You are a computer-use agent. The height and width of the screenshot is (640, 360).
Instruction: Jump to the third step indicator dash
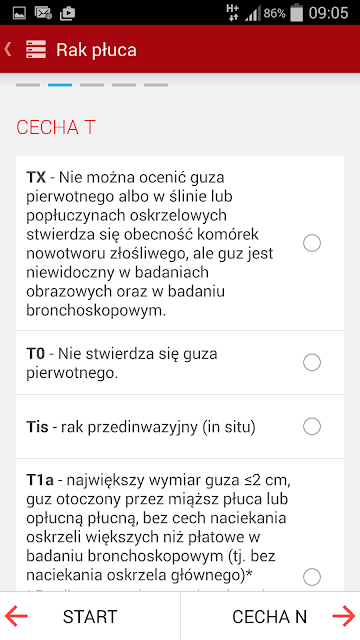[92, 85]
